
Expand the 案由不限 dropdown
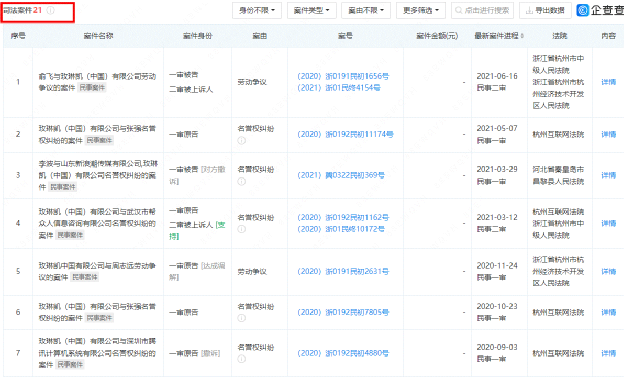366,10
